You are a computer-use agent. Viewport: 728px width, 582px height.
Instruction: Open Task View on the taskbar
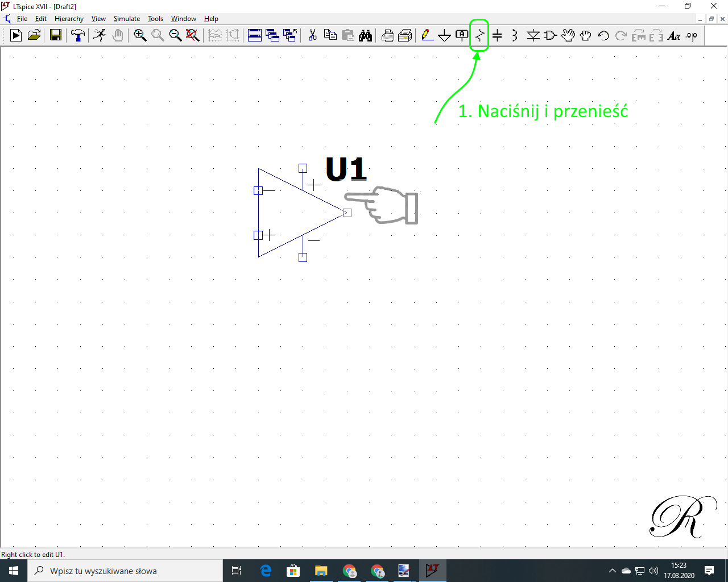[x=237, y=571]
